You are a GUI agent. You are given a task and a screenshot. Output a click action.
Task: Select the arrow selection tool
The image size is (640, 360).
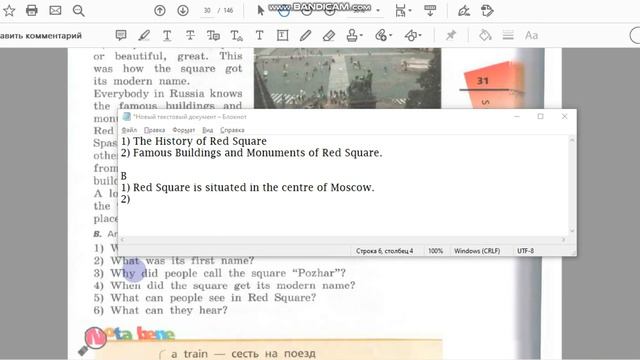point(261,11)
